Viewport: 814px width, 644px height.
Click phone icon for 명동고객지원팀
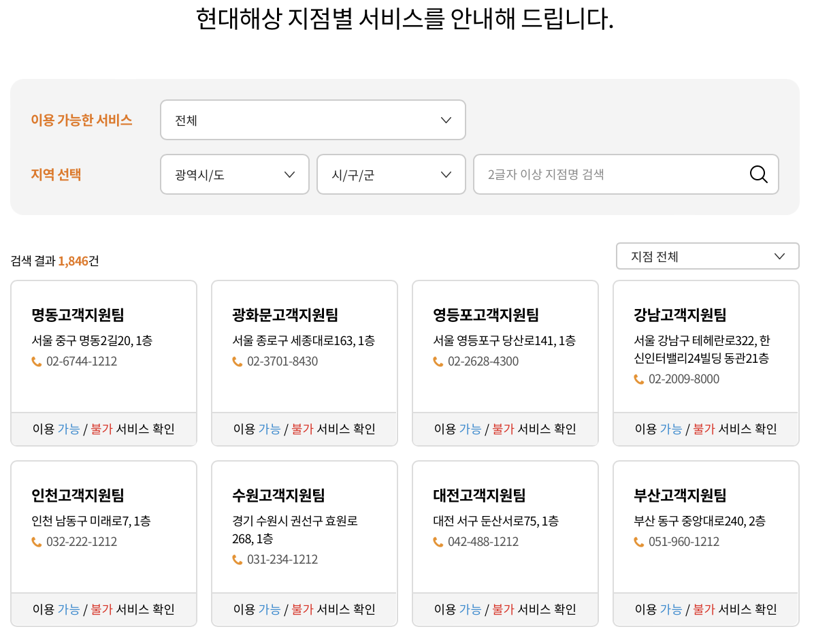(36, 361)
